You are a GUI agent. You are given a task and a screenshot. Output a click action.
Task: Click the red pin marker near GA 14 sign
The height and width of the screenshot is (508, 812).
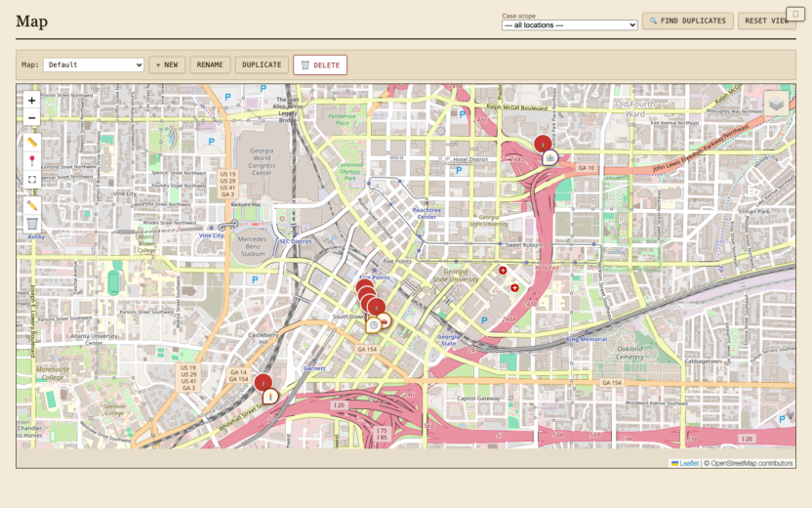point(264,383)
